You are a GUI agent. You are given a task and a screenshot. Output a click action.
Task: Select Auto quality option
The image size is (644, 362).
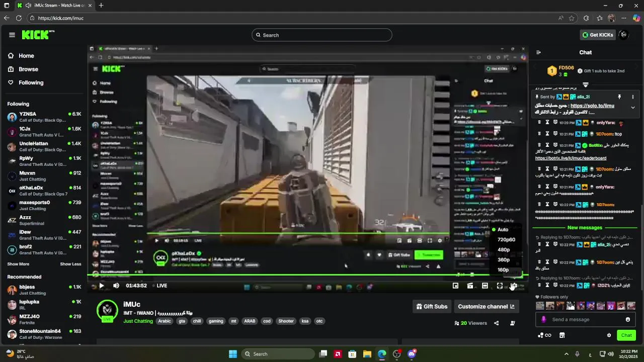503,230
